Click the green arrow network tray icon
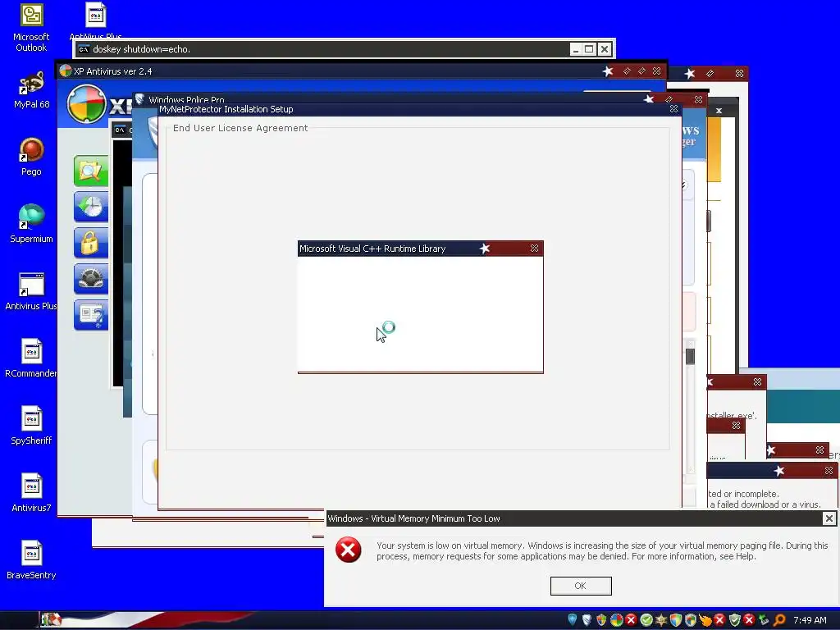This screenshot has height=630, width=840. (764, 620)
